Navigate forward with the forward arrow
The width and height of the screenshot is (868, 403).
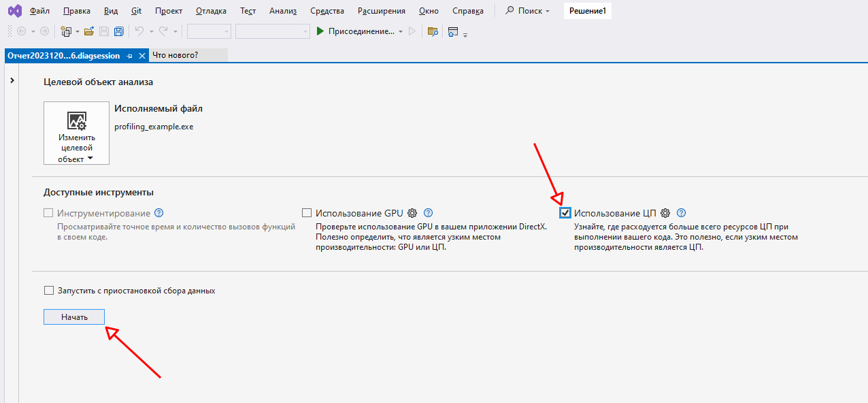(x=44, y=31)
